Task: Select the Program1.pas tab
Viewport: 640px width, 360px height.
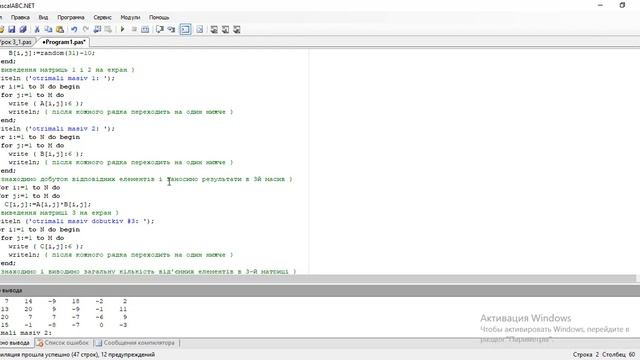Action: [64, 42]
